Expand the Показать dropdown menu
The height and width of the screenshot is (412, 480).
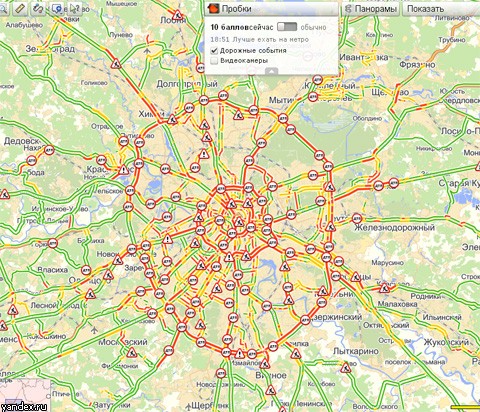coord(441,9)
